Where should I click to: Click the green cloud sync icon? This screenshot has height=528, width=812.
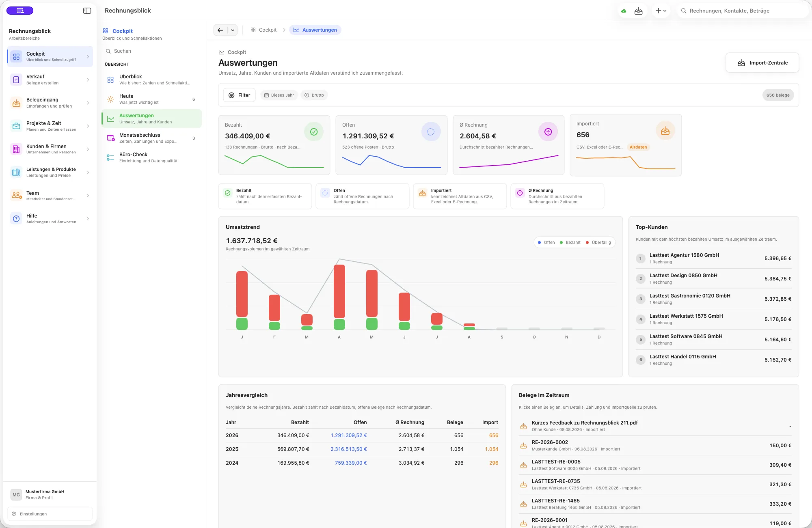tap(624, 11)
